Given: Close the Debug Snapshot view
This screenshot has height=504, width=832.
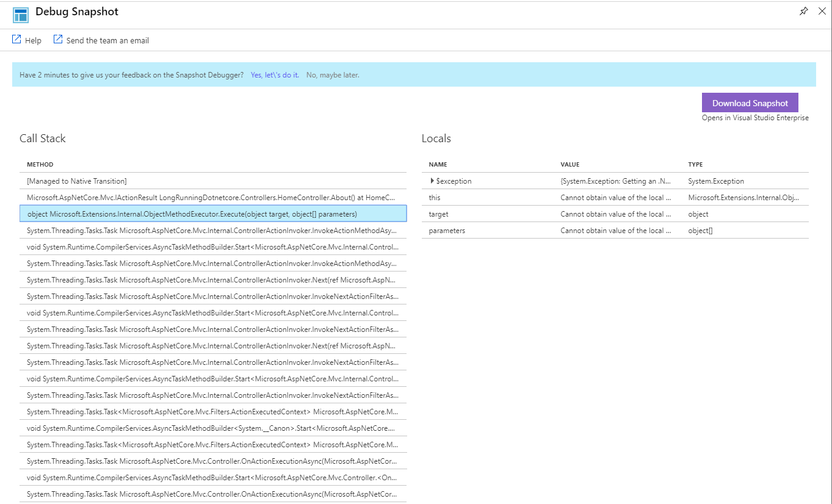Looking at the screenshot, I should point(822,11).
